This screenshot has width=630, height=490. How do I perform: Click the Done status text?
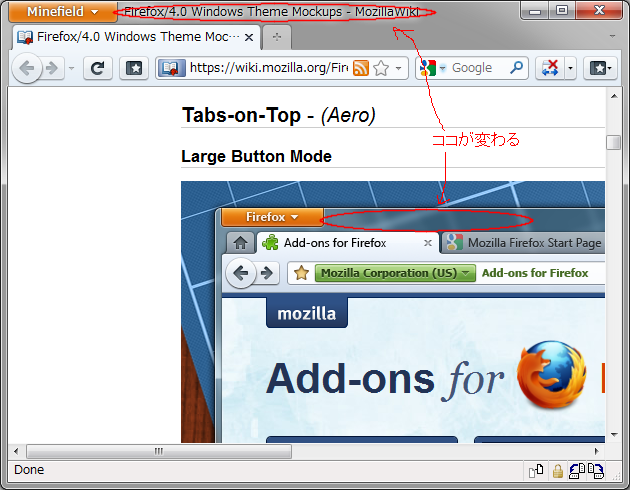tap(29, 470)
